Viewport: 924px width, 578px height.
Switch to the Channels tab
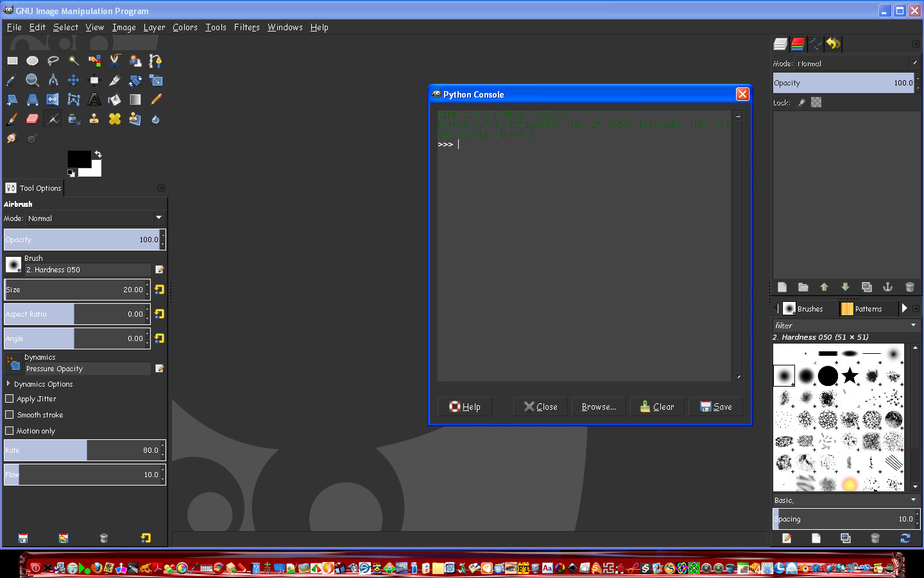(x=798, y=44)
